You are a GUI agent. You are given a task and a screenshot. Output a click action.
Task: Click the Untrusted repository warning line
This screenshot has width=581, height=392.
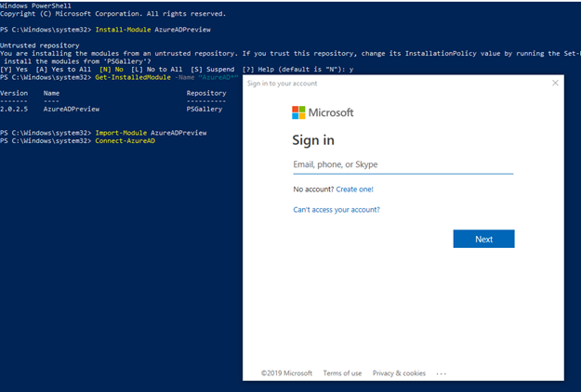(40, 46)
